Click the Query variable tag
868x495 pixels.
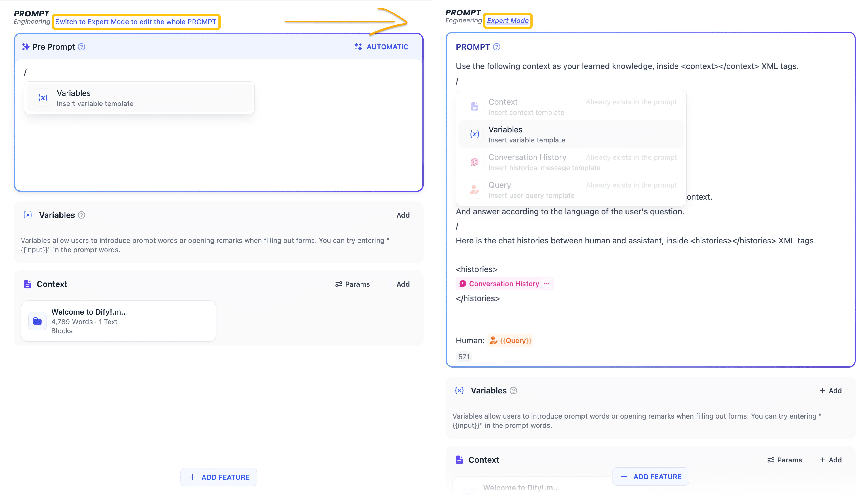click(510, 340)
